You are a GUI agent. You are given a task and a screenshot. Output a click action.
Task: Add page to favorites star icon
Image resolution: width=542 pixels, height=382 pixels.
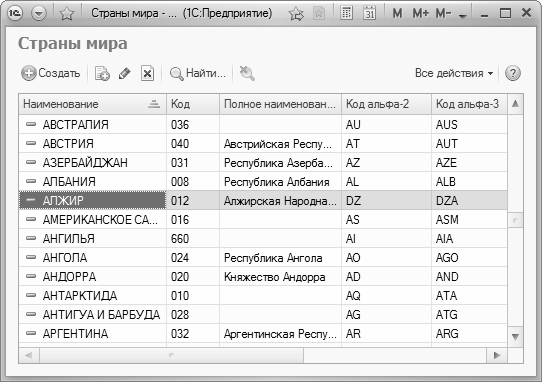[296, 14]
